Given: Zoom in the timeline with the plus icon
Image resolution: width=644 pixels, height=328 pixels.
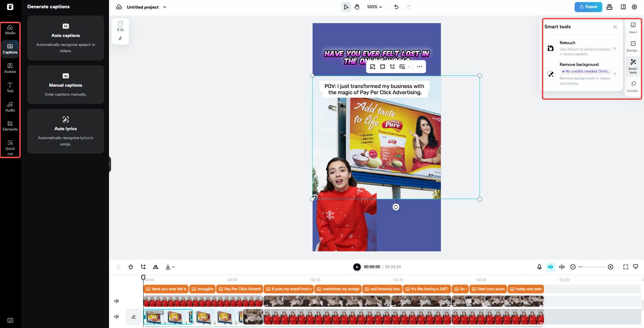Looking at the screenshot, I should (x=611, y=267).
